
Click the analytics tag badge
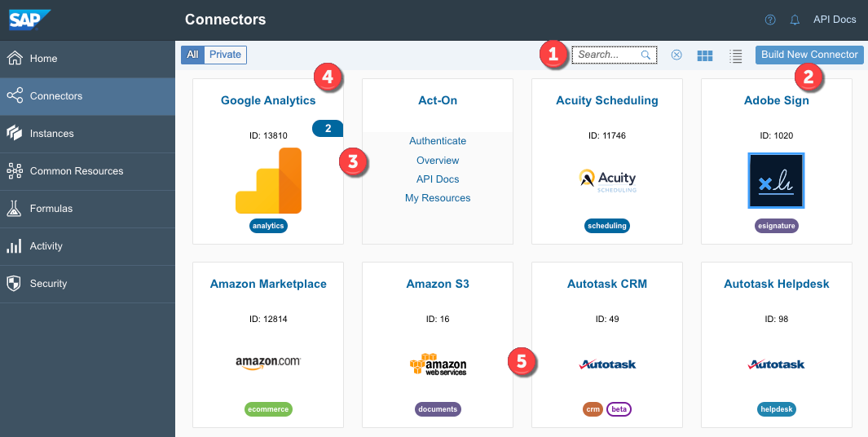[268, 226]
